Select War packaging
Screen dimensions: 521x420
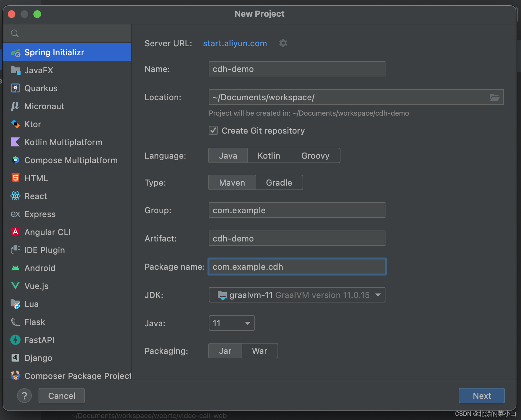(x=260, y=351)
